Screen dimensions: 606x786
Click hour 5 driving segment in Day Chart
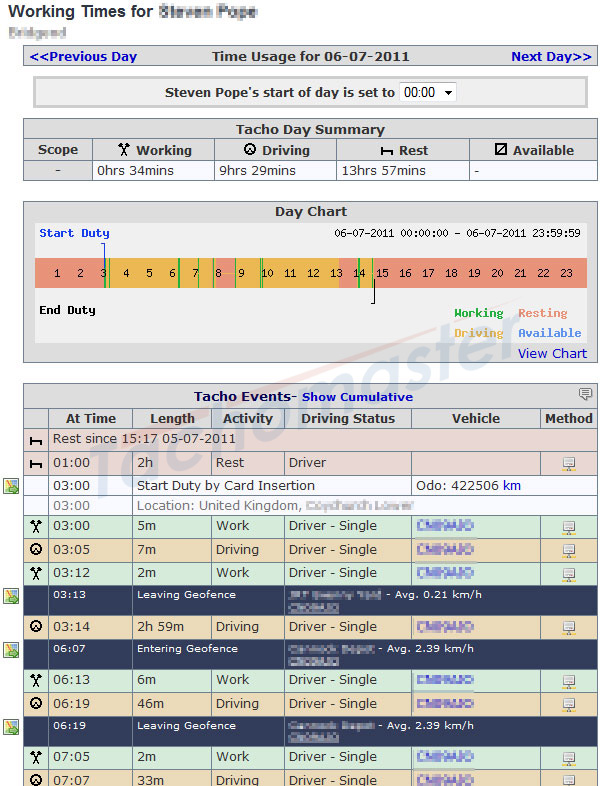[x=149, y=273]
